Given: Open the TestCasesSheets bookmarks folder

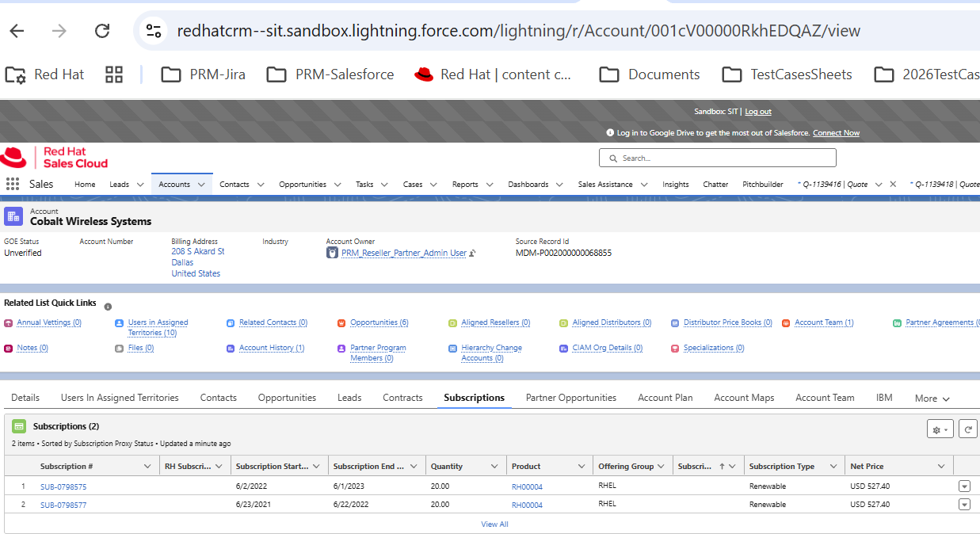Looking at the screenshot, I should 787,74.
